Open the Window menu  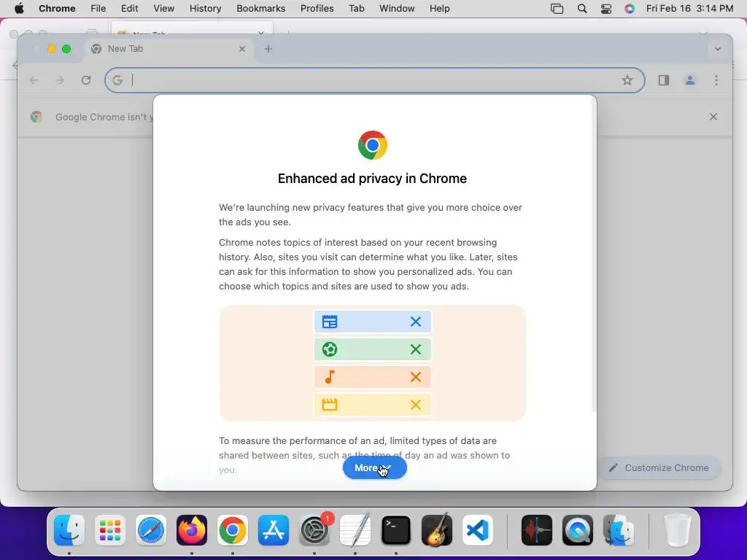click(397, 9)
